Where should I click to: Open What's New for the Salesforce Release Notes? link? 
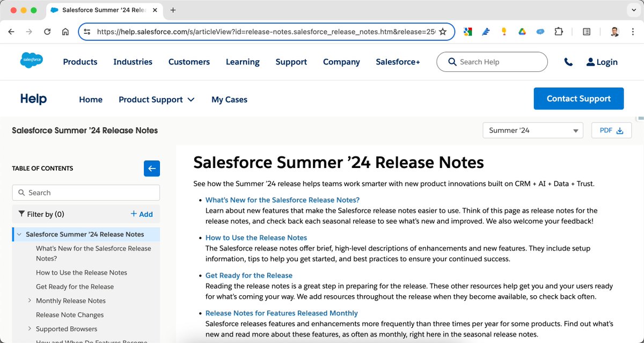click(282, 200)
